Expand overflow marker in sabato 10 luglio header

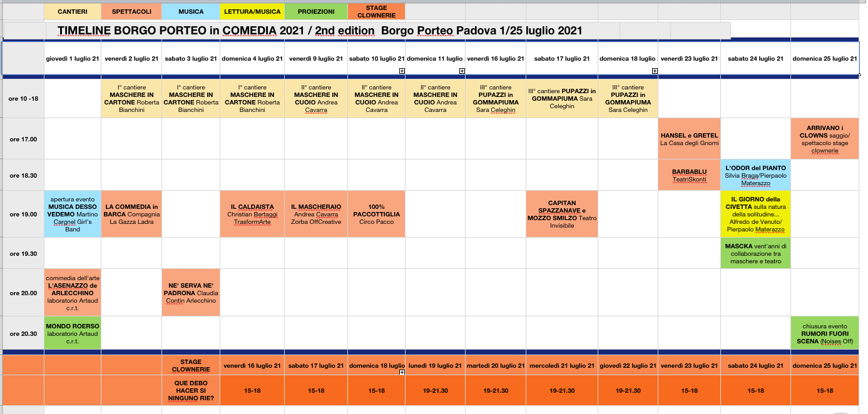click(402, 71)
